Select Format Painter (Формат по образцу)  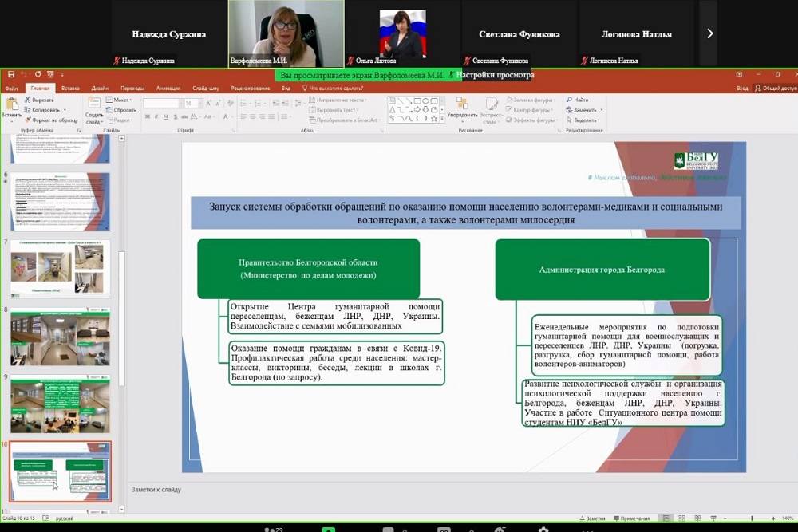click(x=51, y=120)
